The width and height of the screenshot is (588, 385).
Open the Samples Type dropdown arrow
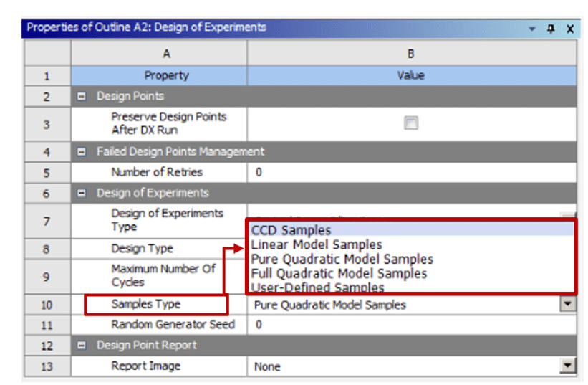[x=568, y=304]
